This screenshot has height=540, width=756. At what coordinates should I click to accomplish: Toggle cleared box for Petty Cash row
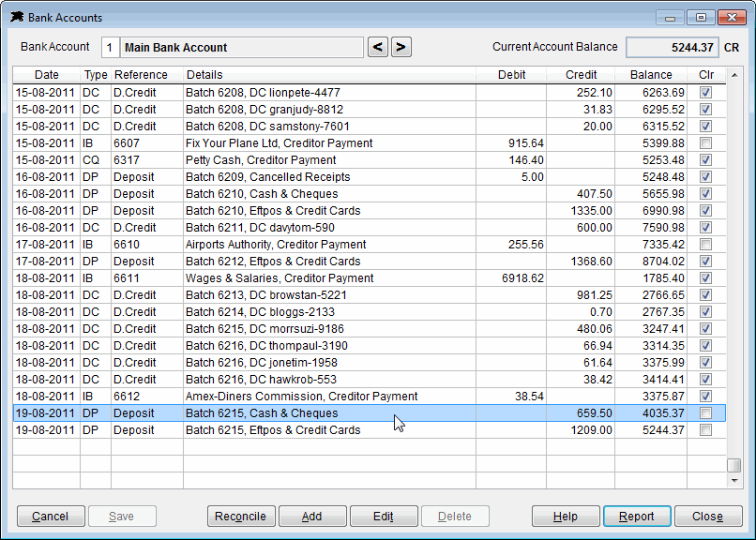click(706, 160)
